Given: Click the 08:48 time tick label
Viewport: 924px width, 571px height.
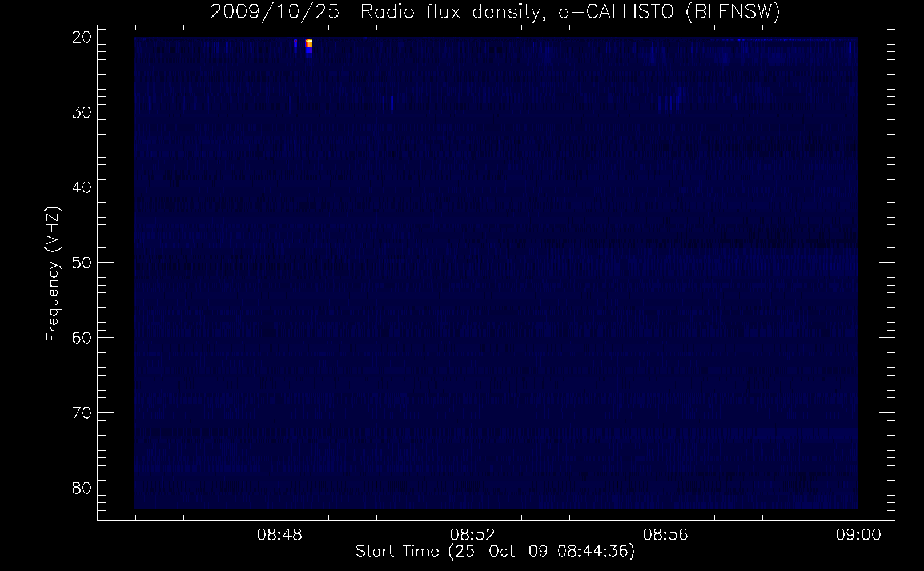Looking at the screenshot, I should [x=279, y=535].
